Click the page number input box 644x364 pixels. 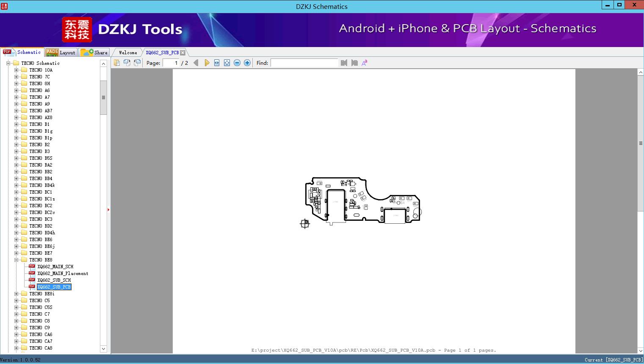(171, 63)
